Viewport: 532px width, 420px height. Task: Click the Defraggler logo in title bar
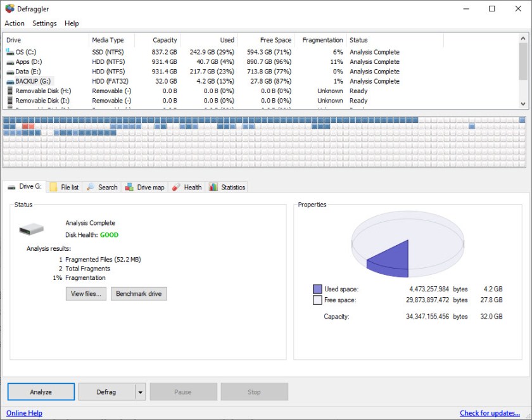coord(9,9)
